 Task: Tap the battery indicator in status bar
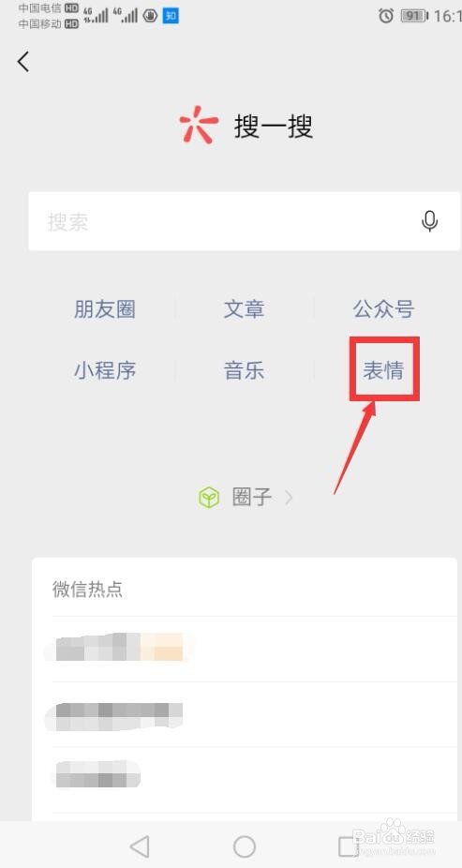point(413,16)
